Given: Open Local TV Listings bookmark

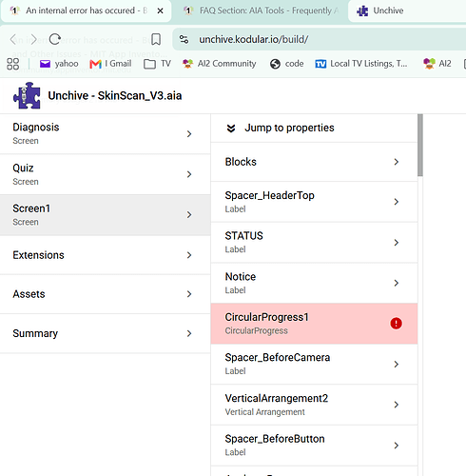Looking at the screenshot, I should tap(361, 64).
